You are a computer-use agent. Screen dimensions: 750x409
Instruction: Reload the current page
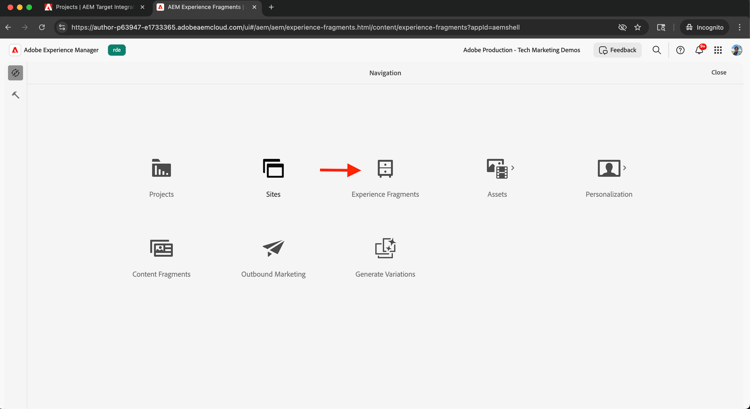[x=42, y=27]
